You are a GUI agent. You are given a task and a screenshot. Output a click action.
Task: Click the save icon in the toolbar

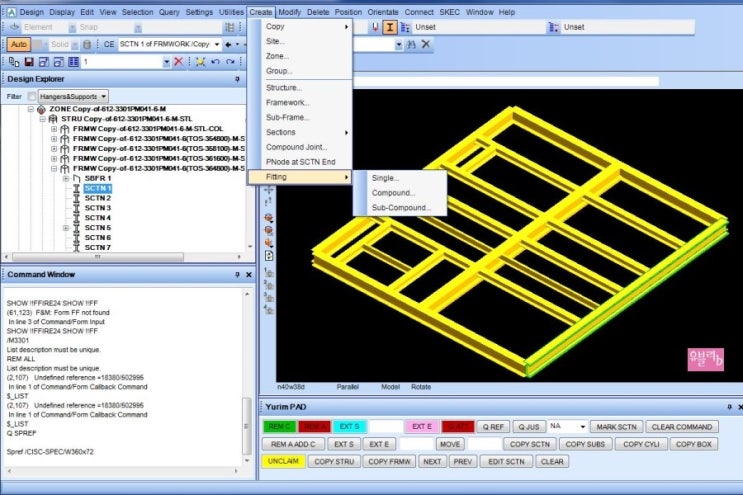29,62
